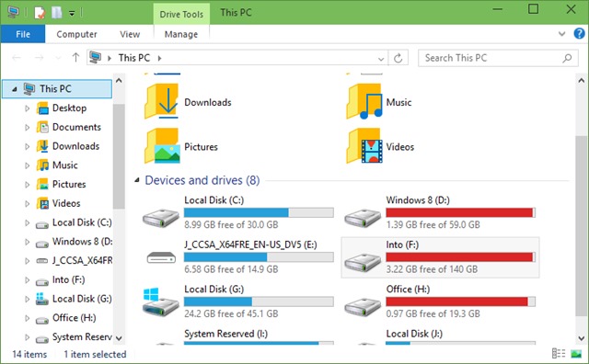Select System Reserved (I:) drive label

(x=226, y=334)
